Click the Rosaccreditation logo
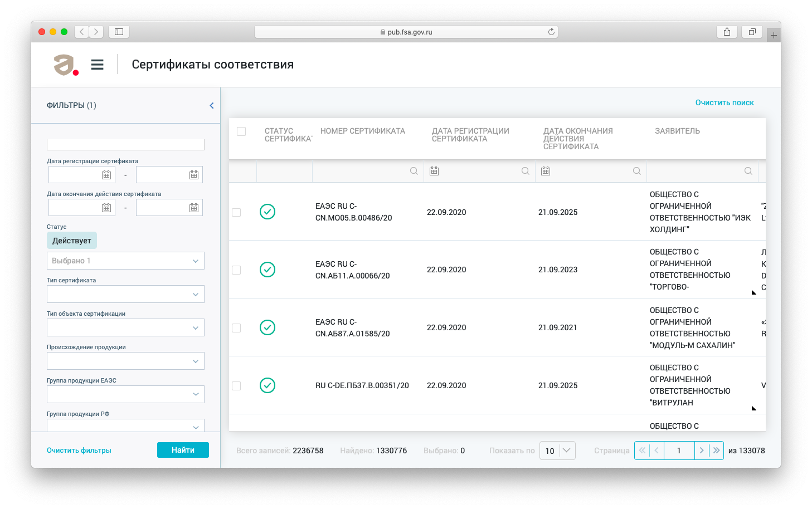The image size is (812, 509). click(x=66, y=65)
